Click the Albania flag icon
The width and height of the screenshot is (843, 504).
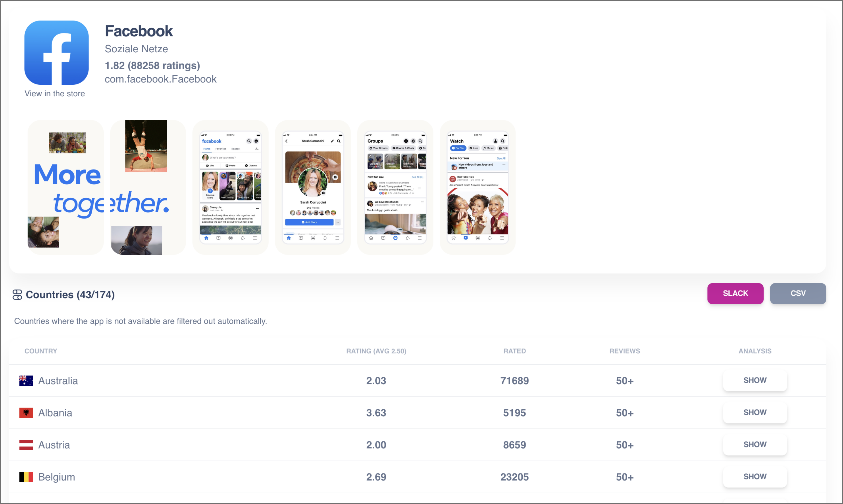[26, 413]
